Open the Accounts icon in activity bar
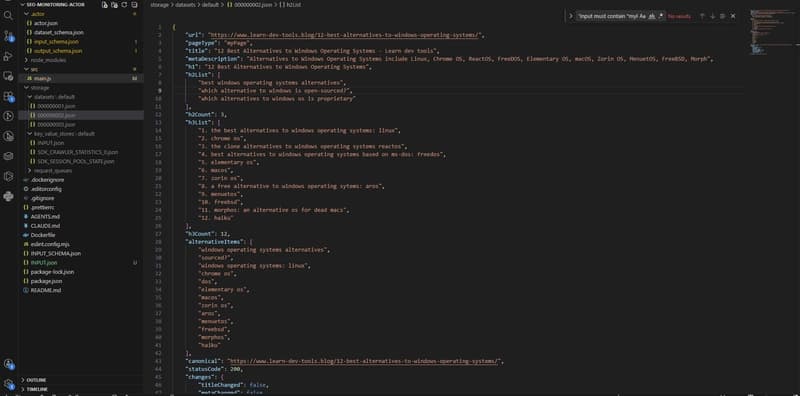This screenshot has width=800, height=396. click(x=8, y=364)
